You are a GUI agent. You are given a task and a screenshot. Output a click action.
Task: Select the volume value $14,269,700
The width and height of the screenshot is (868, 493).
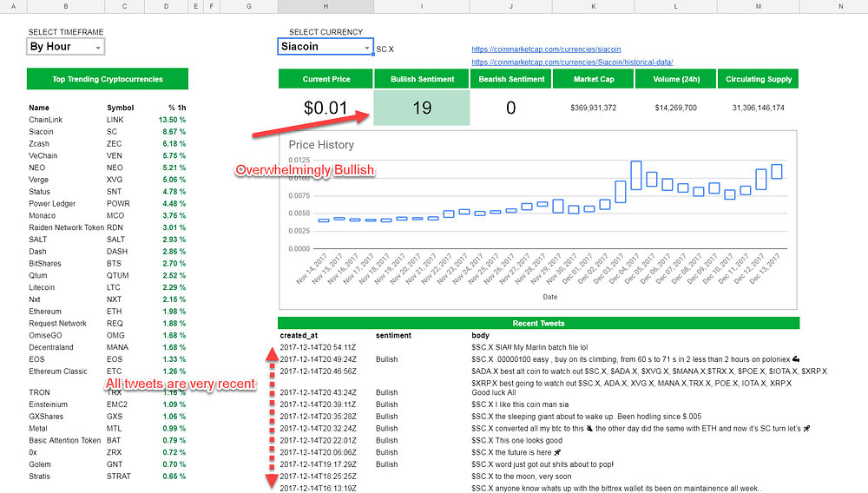click(x=676, y=108)
